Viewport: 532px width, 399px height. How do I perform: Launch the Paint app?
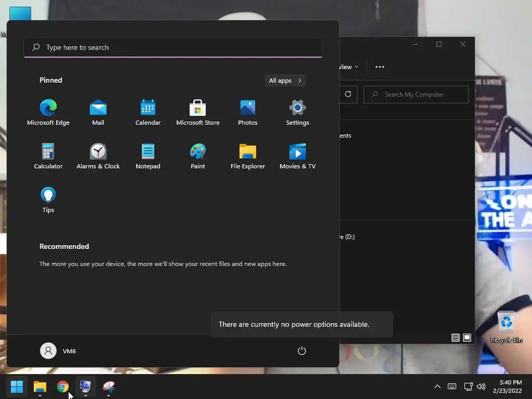click(198, 156)
